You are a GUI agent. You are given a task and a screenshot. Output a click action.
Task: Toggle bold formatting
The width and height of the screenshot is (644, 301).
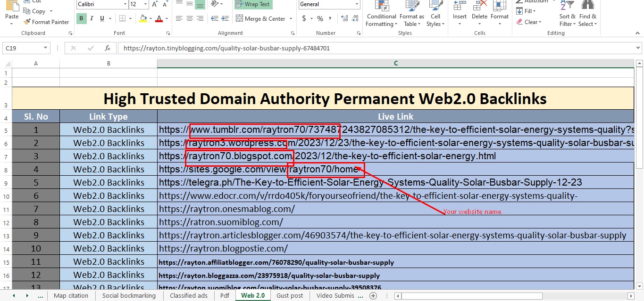(81, 18)
